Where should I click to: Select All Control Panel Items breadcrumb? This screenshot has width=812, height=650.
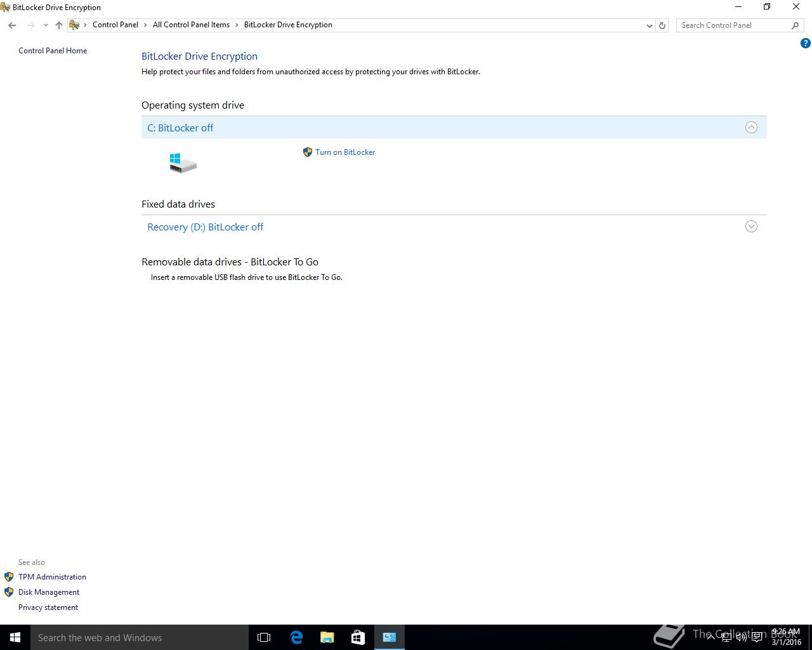point(191,25)
